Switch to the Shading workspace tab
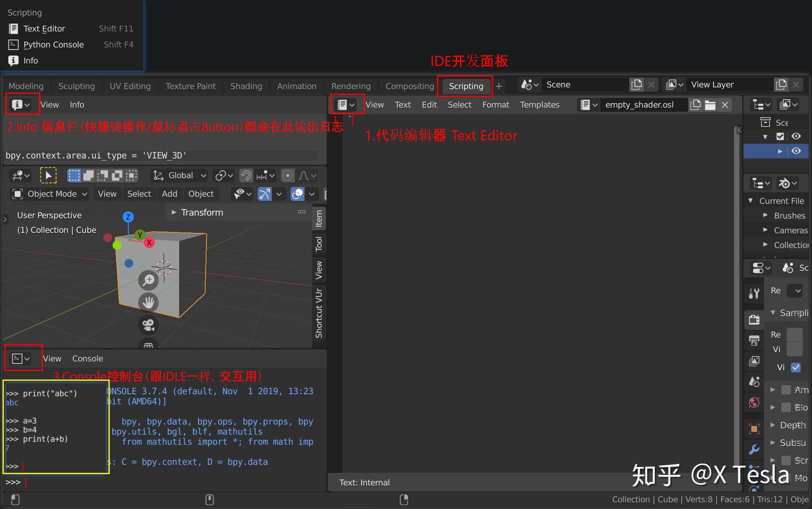The height and width of the screenshot is (509, 812). [x=246, y=86]
